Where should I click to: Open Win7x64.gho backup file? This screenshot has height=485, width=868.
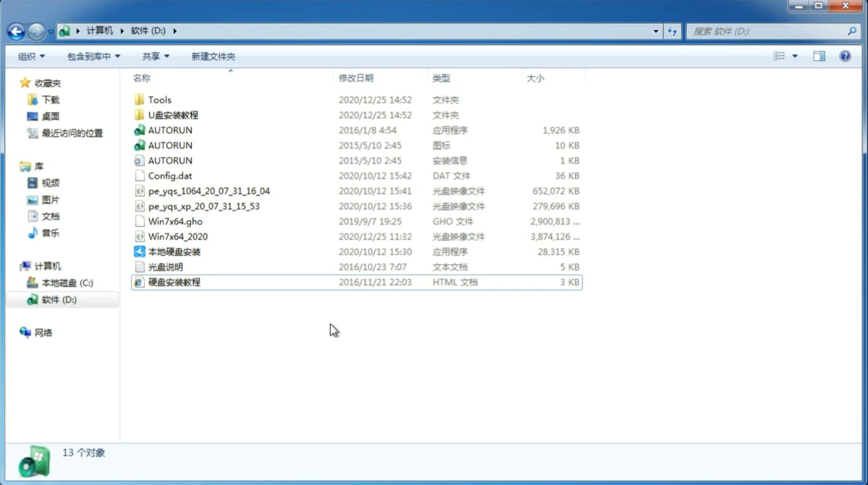pos(175,221)
